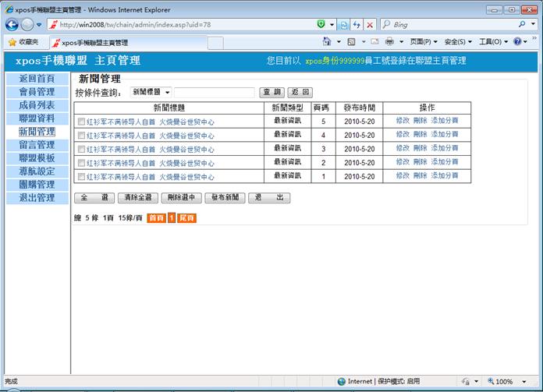Open the 新聞標題 query condition dropdown
This screenshot has height=392, width=543.
pos(151,93)
